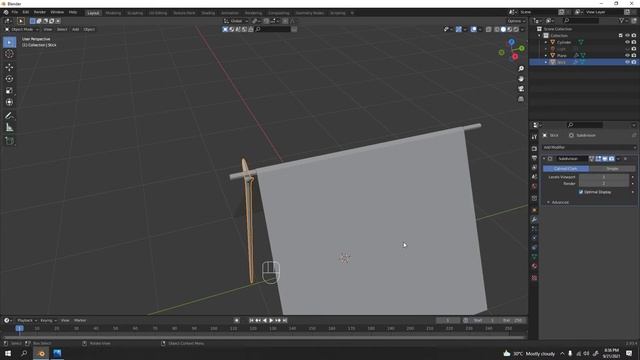Click the outliner search field

click(x=581, y=20)
